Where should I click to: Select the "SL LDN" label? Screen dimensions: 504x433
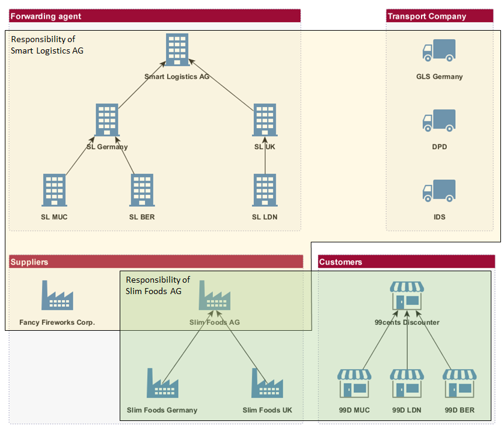265,217
